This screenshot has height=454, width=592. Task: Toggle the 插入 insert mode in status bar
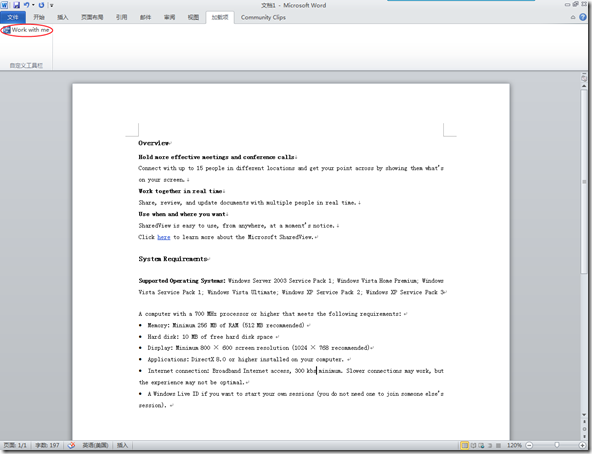(x=122, y=445)
